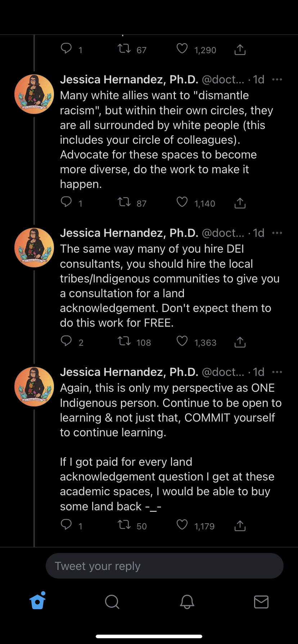Image resolution: width=298 pixels, height=644 pixels.
Task: Like the "Again, this is only my perspective" tweet
Action: (182, 525)
